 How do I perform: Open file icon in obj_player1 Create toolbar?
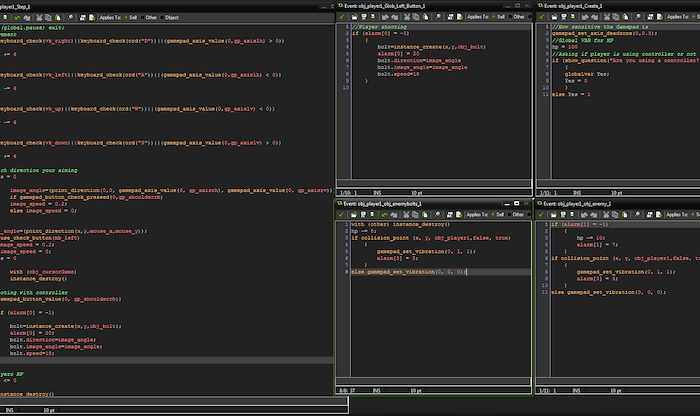554,17
